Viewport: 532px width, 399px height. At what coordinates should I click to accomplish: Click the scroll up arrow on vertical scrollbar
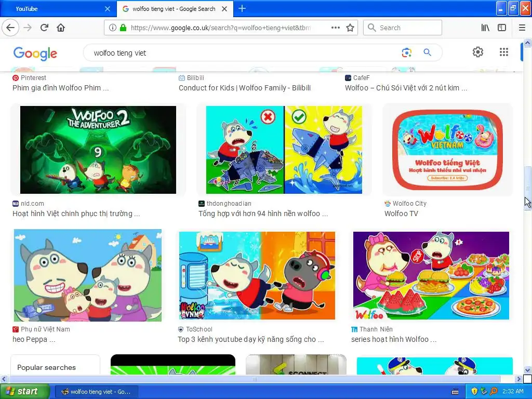[x=527, y=43]
